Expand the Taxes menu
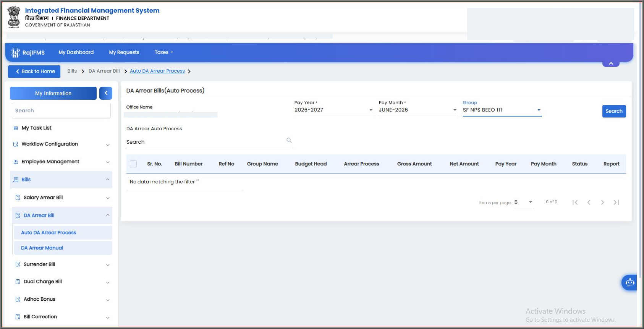 tap(164, 52)
